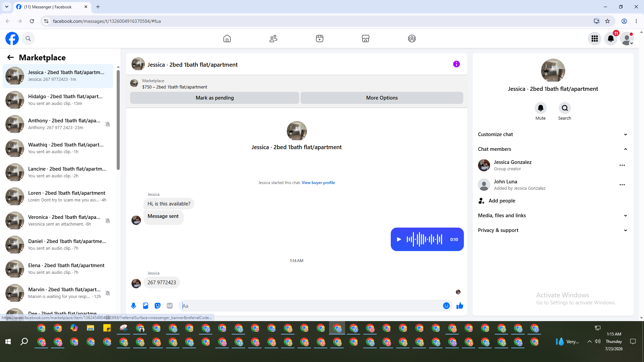Toggle muted bell on Anthony conversation

coord(108,124)
